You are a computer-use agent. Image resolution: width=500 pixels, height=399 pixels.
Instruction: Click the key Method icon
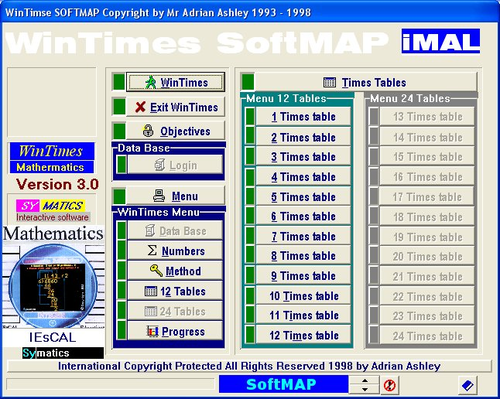(x=156, y=270)
